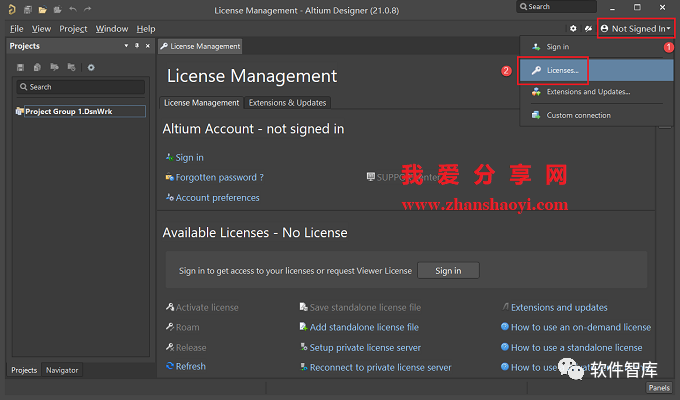
Task: Click the Redo arrow in title bar
Action: 88,9
